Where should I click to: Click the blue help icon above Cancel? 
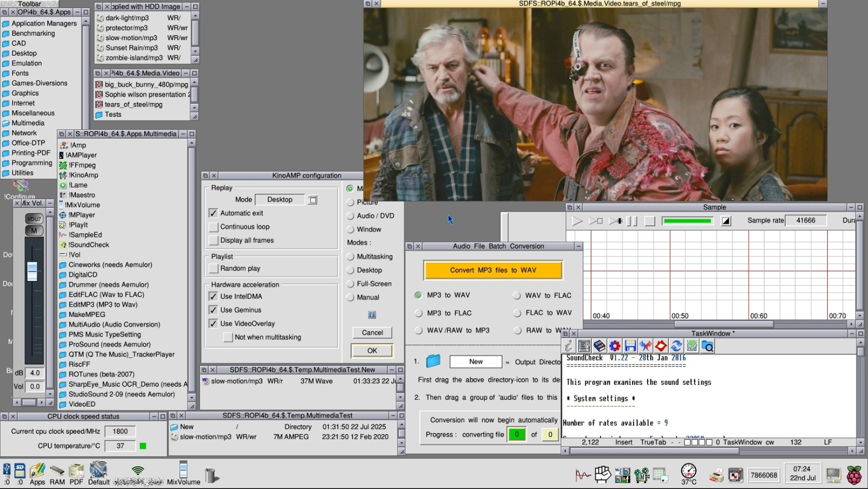(x=372, y=315)
